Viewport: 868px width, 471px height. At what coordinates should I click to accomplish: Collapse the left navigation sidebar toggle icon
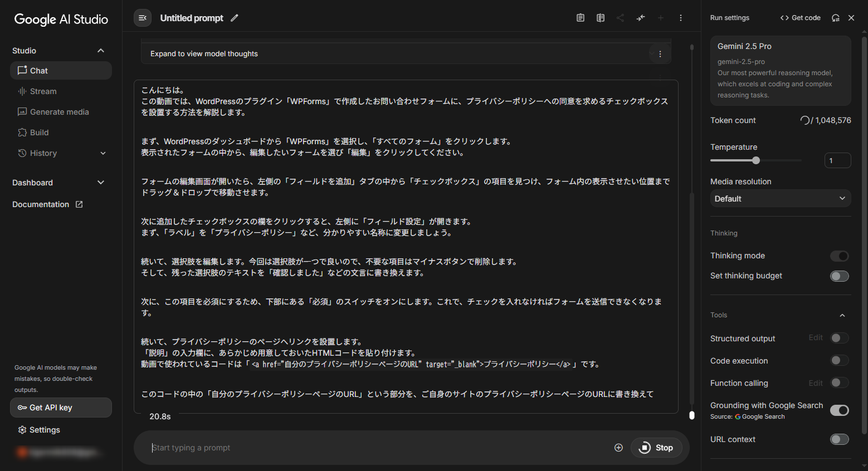[x=143, y=18]
